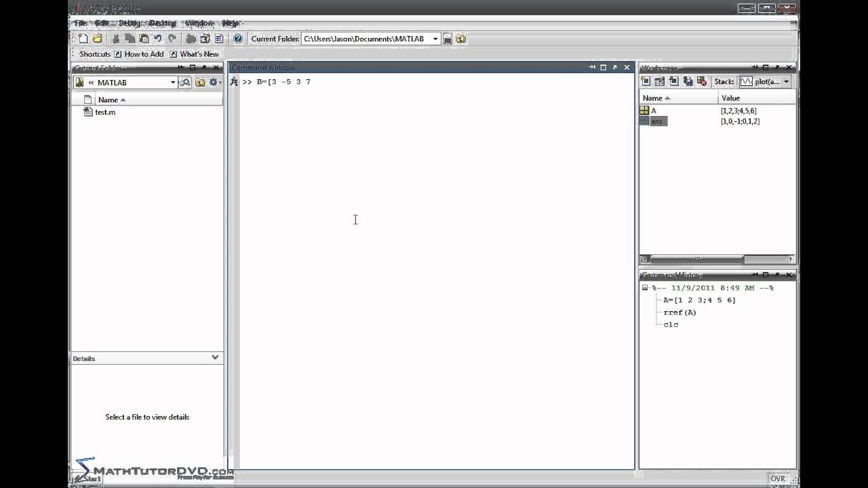
Task: Select the rref(A) entry in Command History
Action: 679,312
